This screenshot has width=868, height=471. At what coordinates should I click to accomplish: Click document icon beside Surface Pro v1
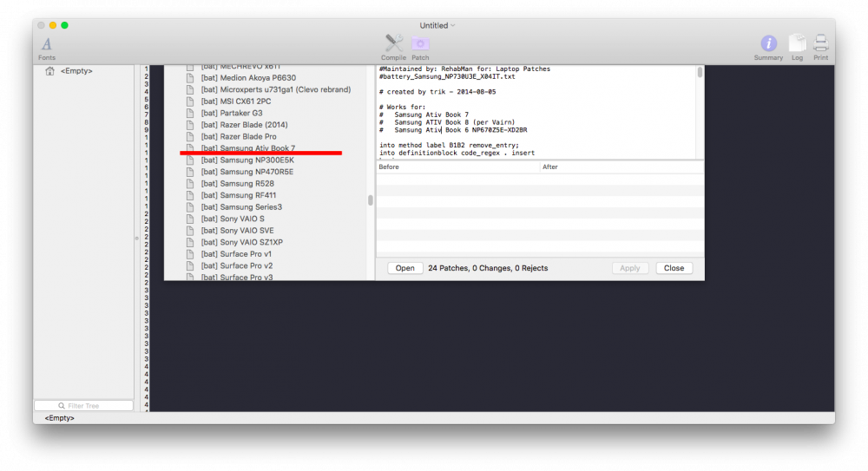[190, 254]
